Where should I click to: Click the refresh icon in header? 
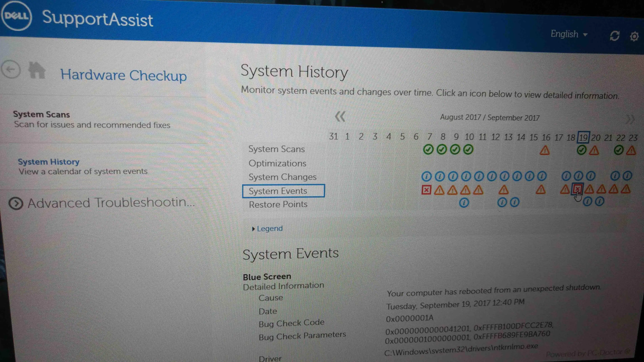click(x=614, y=36)
